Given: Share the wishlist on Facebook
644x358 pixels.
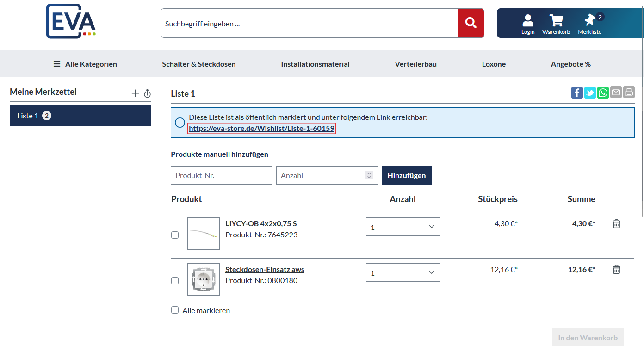Looking at the screenshot, I should (577, 93).
